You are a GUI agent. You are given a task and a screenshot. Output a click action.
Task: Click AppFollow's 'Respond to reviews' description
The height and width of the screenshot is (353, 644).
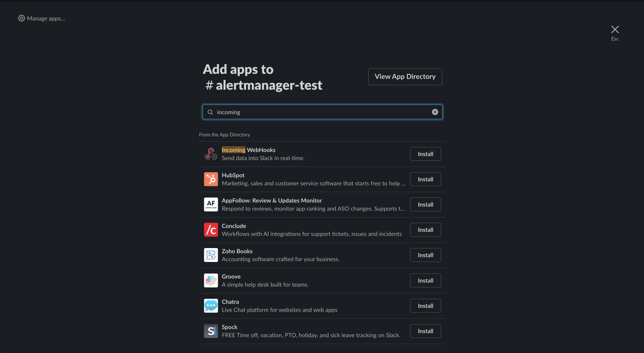pos(314,209)
